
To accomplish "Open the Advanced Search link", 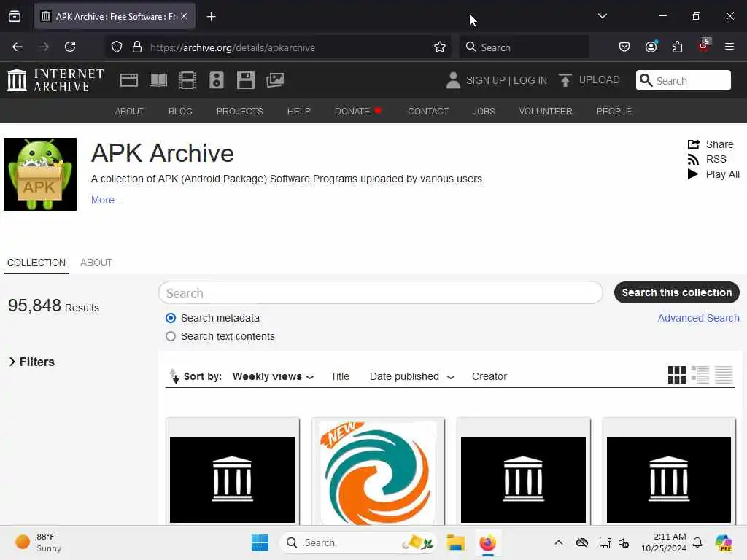I will (x=698, y=318).
